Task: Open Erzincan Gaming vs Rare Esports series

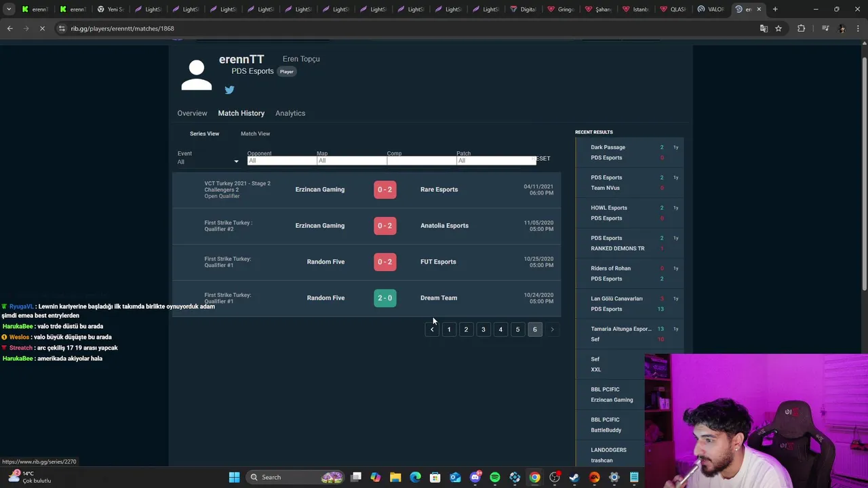Action: pos(366,189)
